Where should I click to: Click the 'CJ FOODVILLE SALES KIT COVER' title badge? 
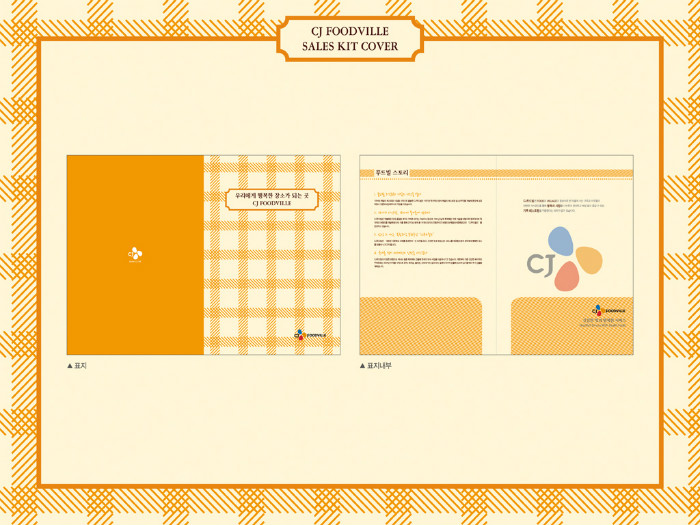pos(350,39)
